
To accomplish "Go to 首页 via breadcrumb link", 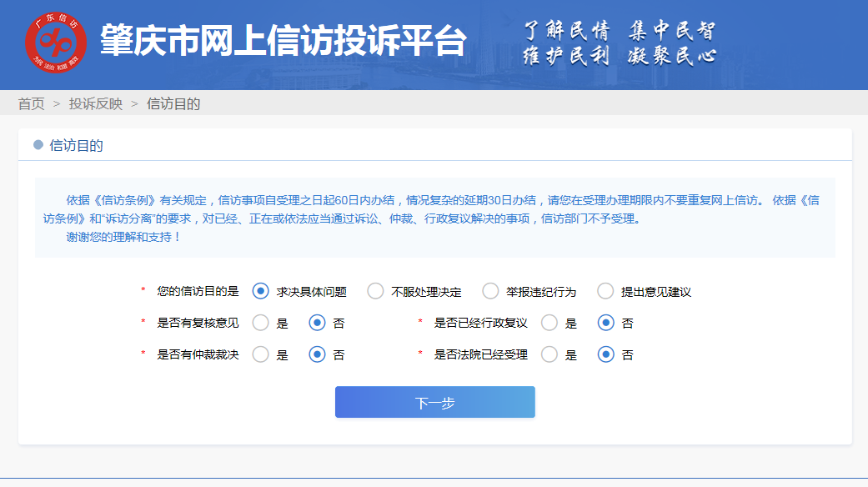I will coord(30,103).
